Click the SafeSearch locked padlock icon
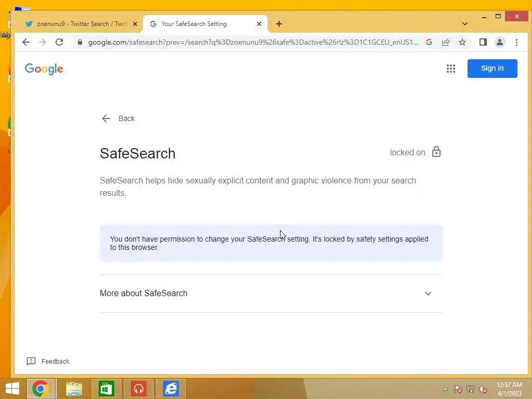 (436, 152)
